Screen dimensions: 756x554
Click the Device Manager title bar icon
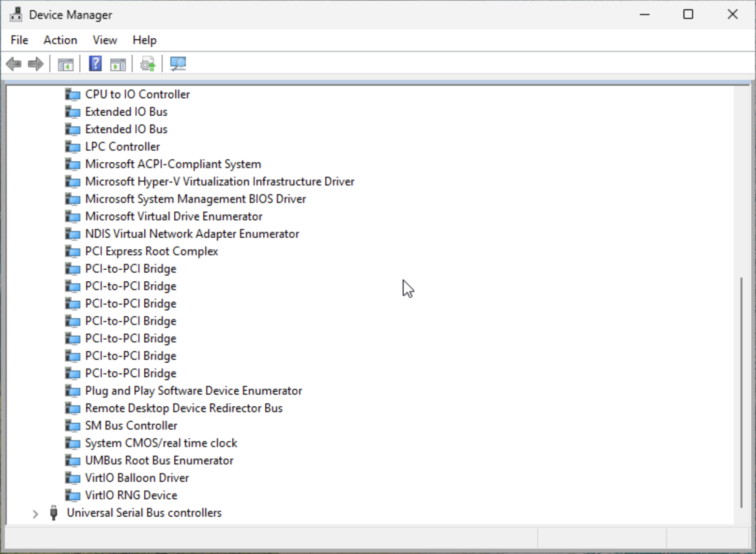(15, 15)
